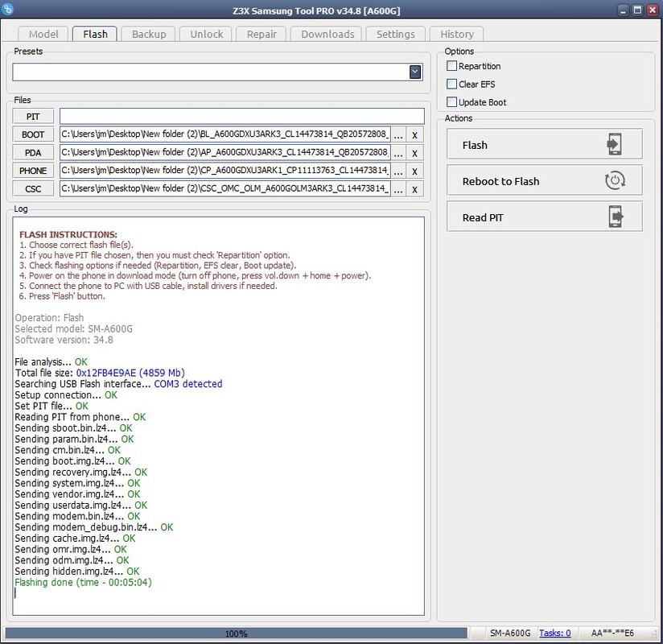Click the Read PIT button

click(545, 217)
